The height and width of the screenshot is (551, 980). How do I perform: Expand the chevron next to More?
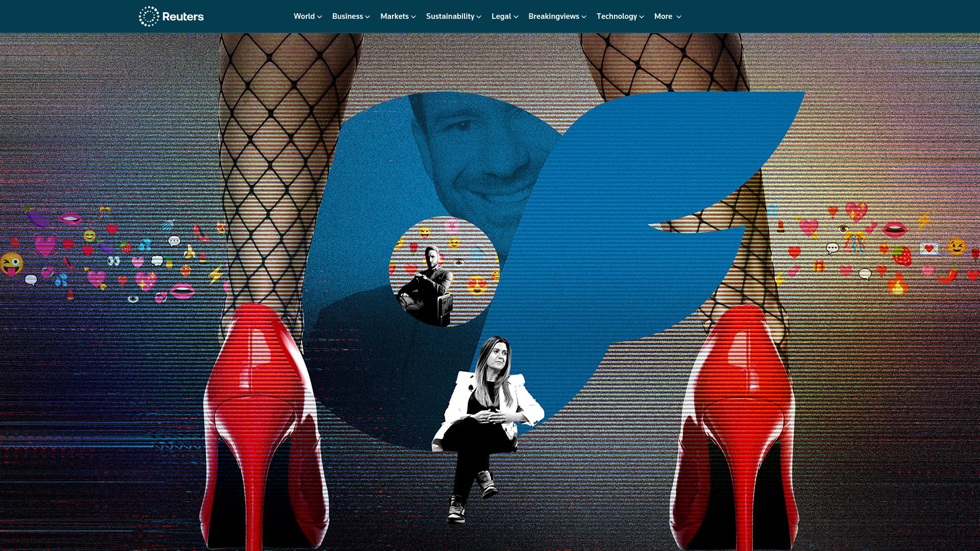click(679, 17)
